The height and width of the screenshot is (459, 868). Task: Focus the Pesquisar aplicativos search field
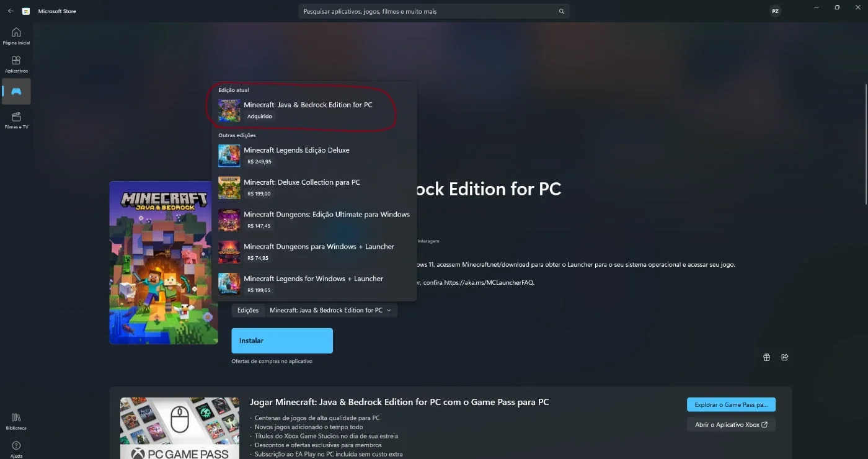point(434,11)
